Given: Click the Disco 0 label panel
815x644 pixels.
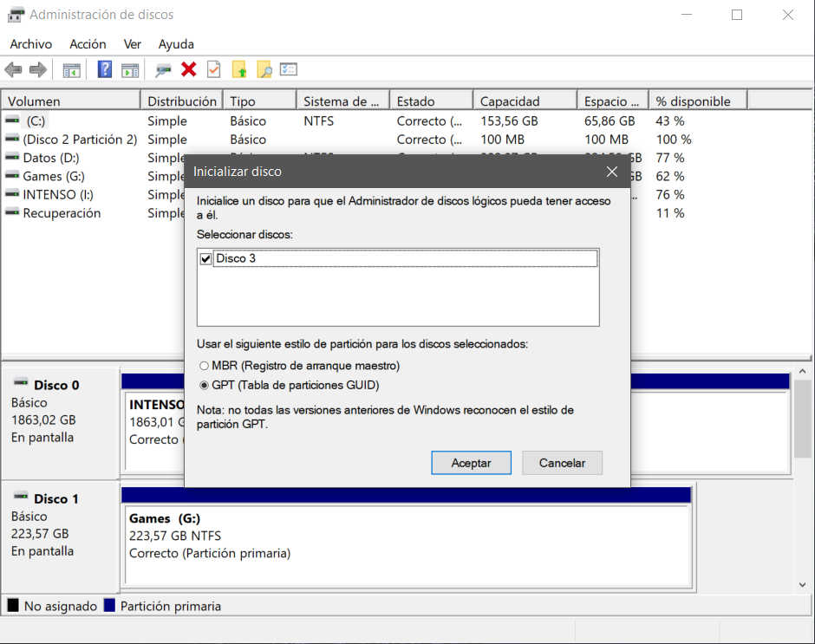Looking at the screenshot, I should (x=61, y=424).
